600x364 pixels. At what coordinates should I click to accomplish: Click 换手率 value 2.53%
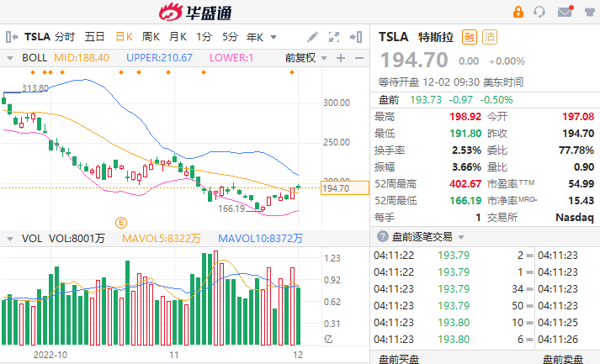pos(466,150)
